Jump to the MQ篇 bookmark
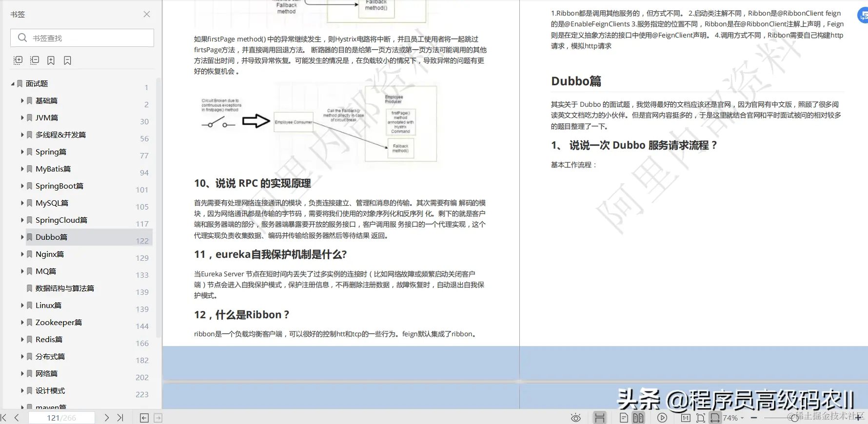 point(45,271)
